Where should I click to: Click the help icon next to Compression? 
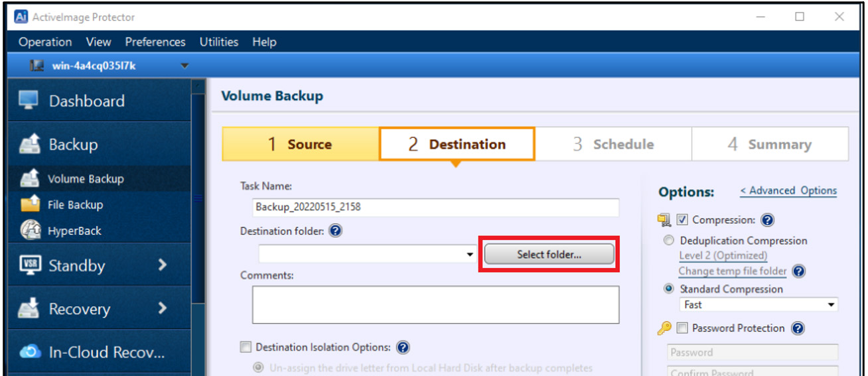pos(768,220)
